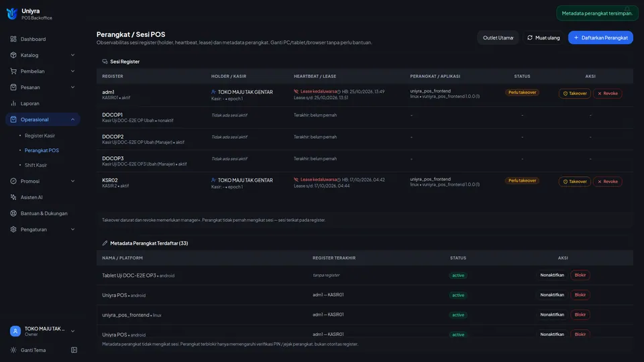This screenshot has width=644, height=362.
Task: Click the Laporan bar chart icon
Action: pyautogui.click(x=13, y=103)
